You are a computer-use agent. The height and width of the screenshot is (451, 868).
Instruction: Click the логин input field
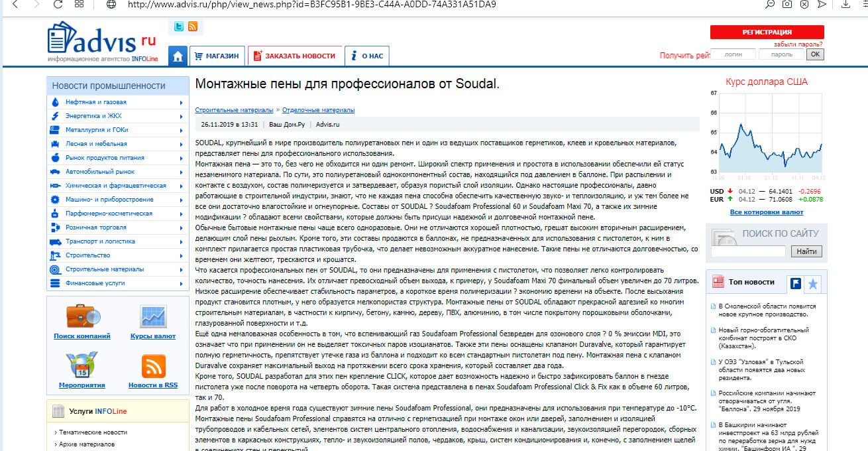(x=733, y=54)
